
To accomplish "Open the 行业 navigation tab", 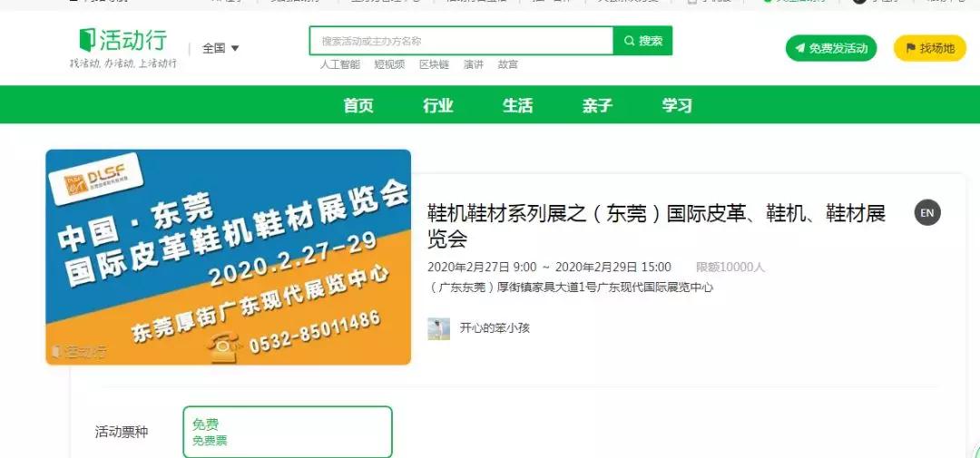I will (438, 105).
